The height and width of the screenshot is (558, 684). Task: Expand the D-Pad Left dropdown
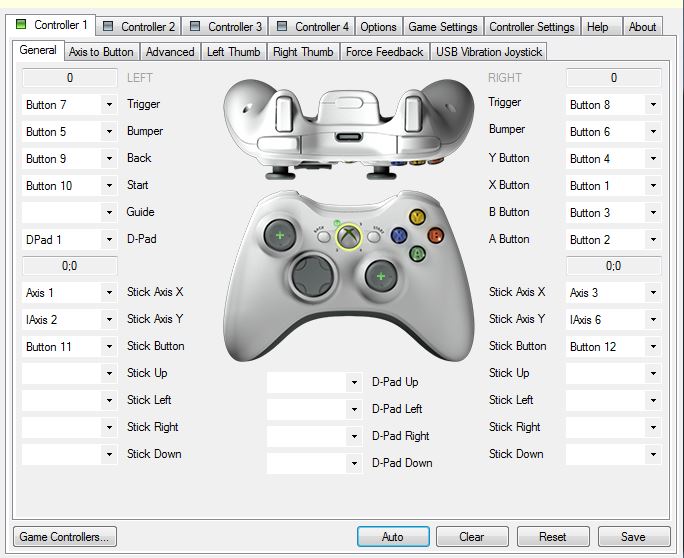pos(315,410)
